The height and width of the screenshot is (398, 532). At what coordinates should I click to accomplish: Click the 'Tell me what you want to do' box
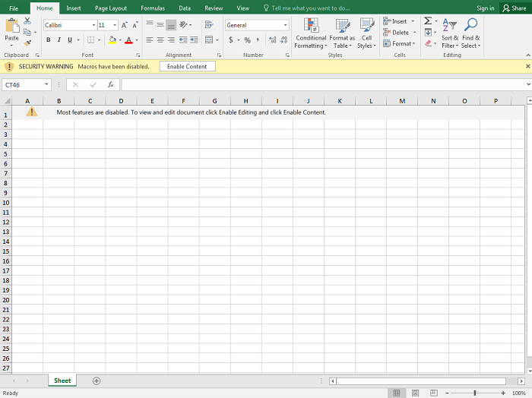point(306,8)
